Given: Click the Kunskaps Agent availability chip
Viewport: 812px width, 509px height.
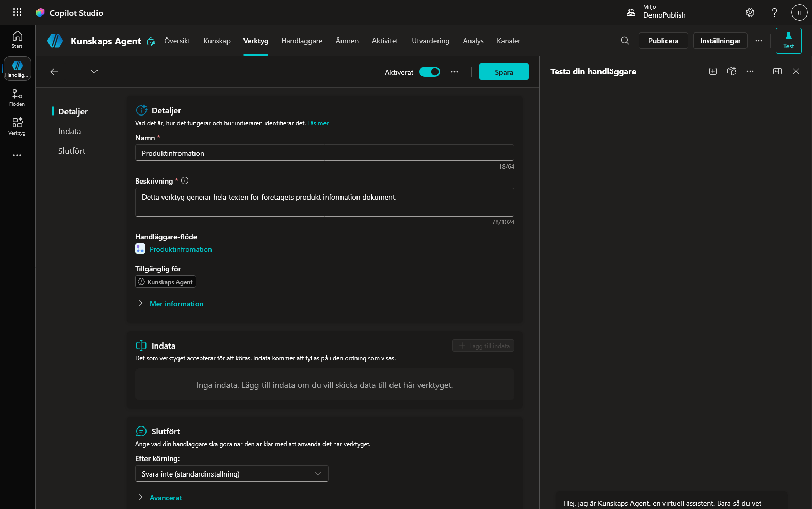Looking at the screenshot, I should 166,282.
